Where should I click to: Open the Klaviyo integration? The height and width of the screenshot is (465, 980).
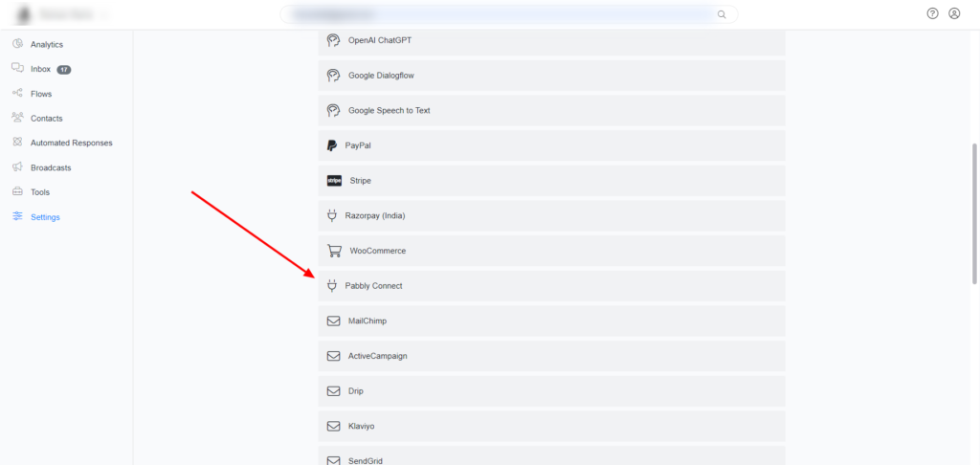point(551,427)
